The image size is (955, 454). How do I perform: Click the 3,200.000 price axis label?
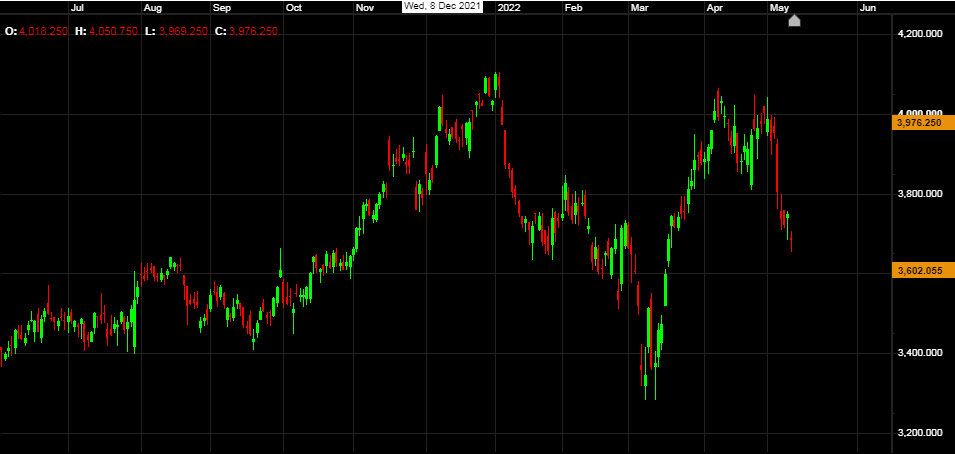[x=921, y=433]
